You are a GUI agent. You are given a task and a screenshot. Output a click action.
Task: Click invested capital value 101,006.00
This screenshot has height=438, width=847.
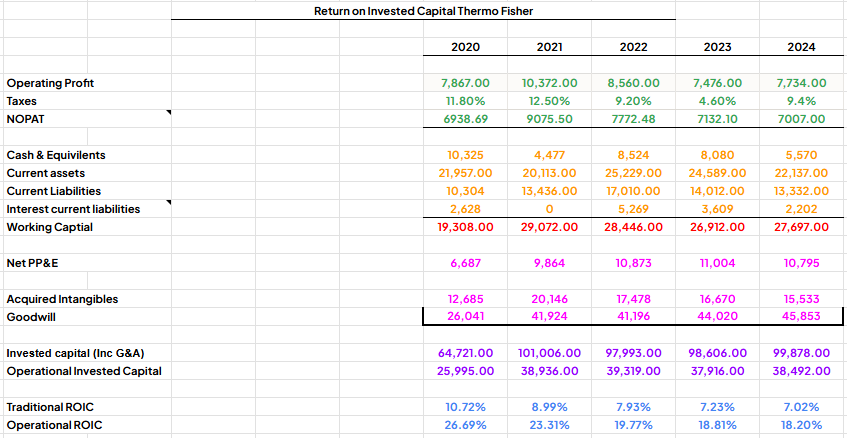coord(549,353)
